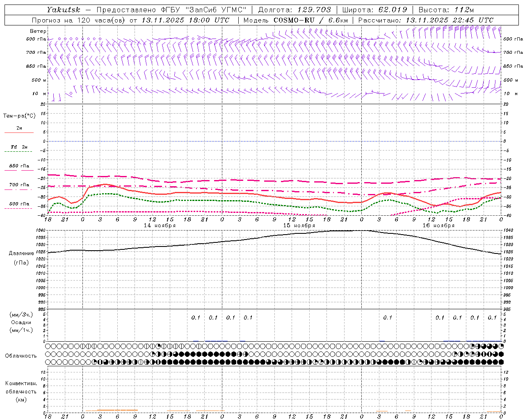
Task: Click the 14 ноября date label
Action: click(160, 226)
